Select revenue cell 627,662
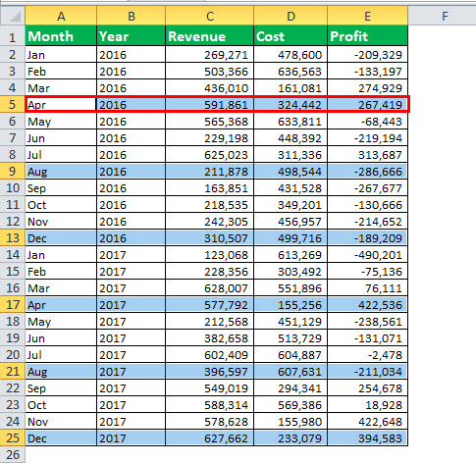476x463 pixels. click(x=210, y=438)
